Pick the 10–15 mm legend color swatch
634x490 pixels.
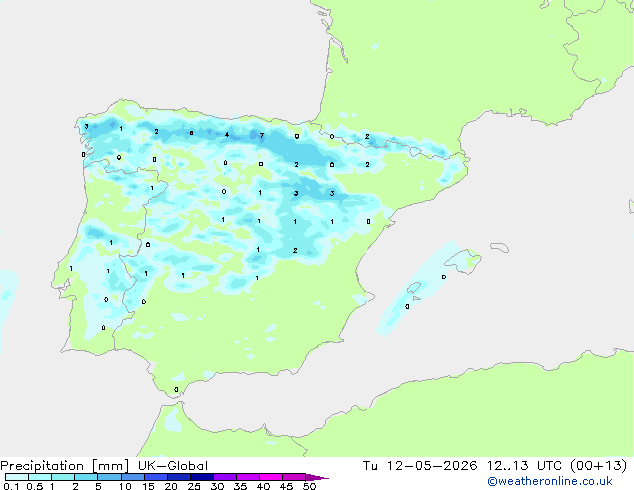[132, 477]
